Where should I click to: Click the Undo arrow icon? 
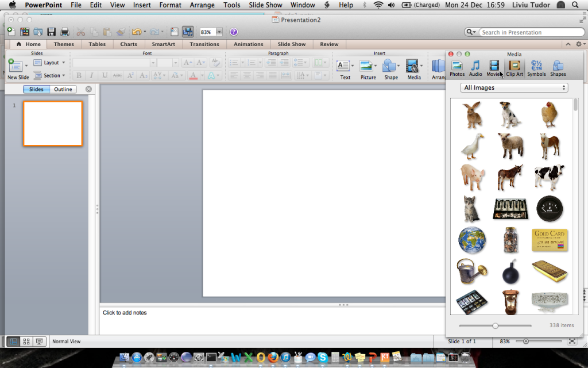[x=136, y=32]
